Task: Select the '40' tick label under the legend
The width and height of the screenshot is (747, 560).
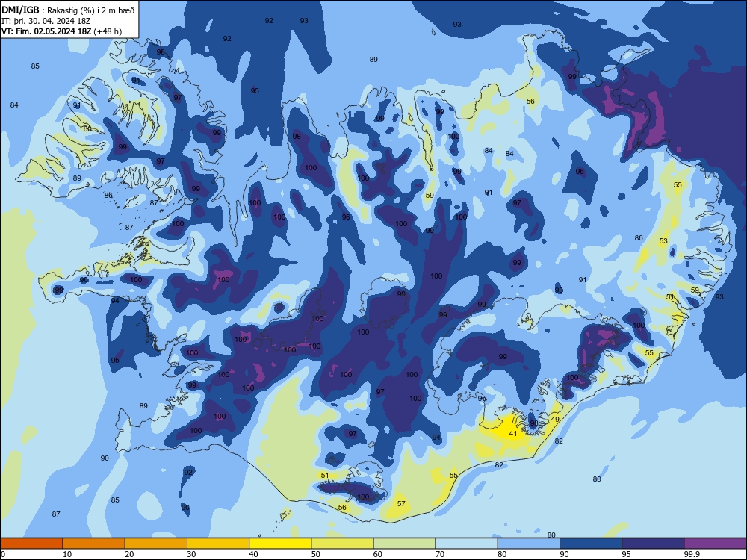Action: (x=254, y=554)
